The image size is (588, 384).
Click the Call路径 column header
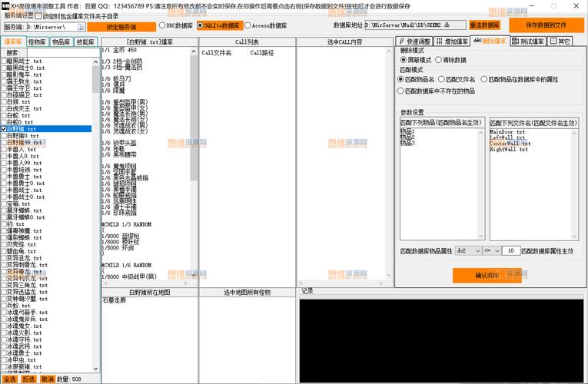(262, 53)
